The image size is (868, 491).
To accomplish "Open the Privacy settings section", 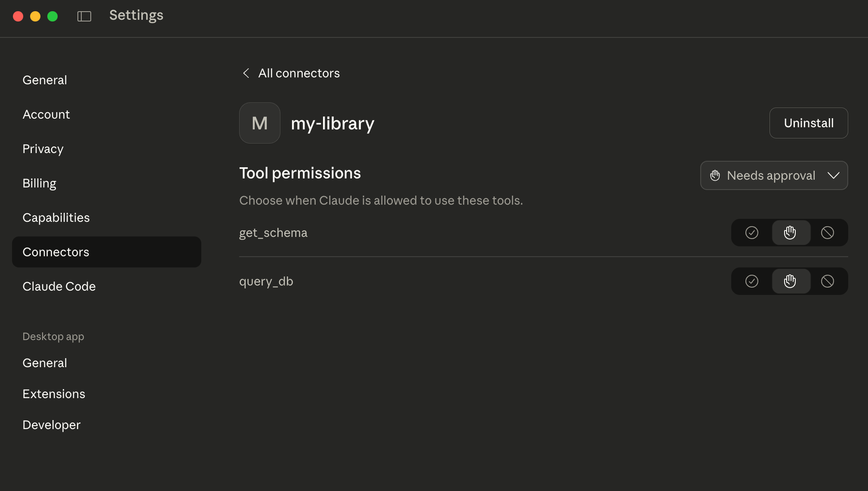I will tap(43, 149).
